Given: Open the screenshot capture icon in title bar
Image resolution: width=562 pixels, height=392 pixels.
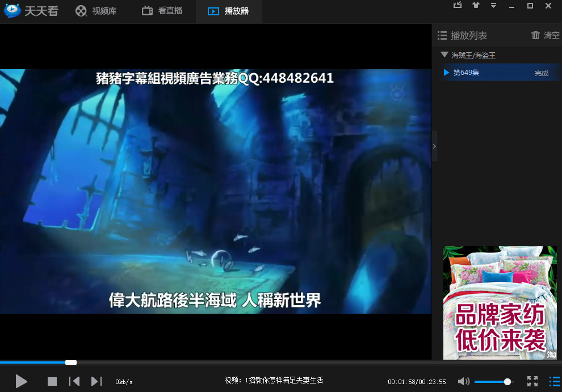Looking at the screenshot, I should click(x=458, y=5).
